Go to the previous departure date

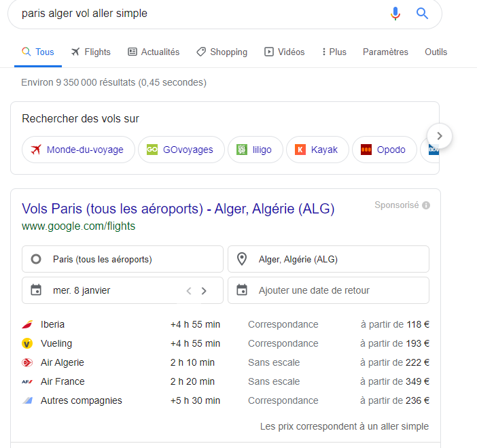point(189,291)
